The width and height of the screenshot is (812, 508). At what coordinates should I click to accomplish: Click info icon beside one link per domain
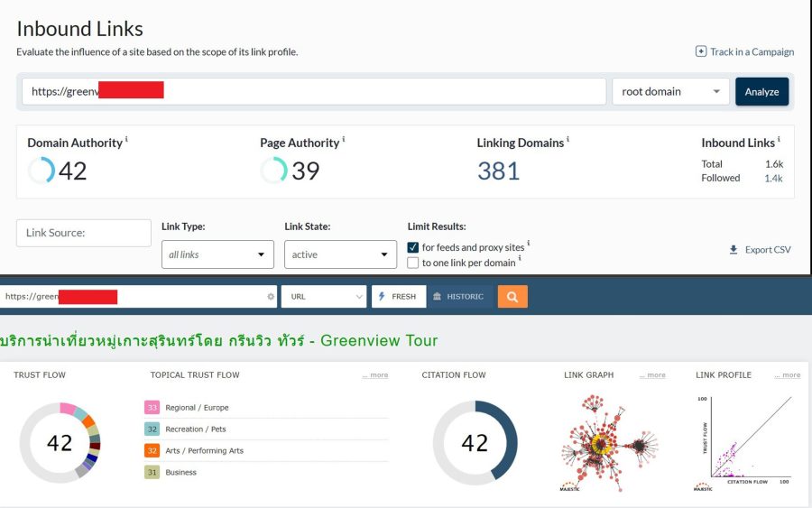520,258
